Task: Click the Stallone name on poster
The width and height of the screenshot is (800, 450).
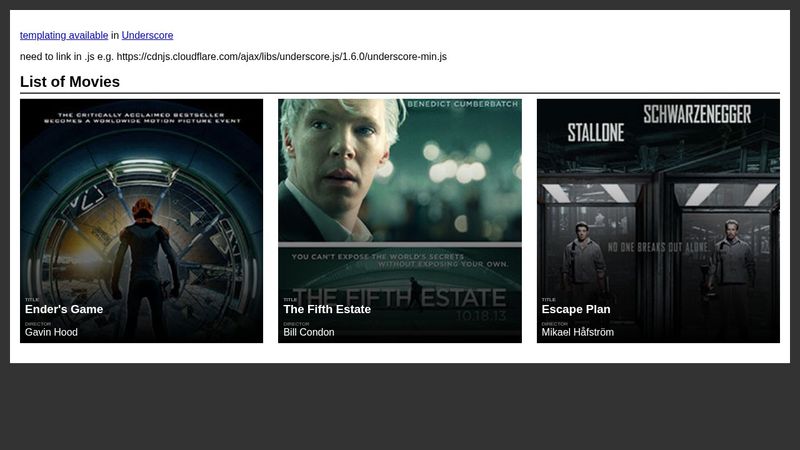Action: [596, 132]
